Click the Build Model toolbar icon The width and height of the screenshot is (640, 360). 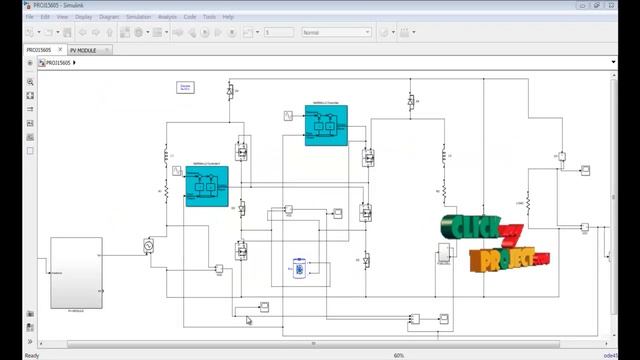[404, 32]
